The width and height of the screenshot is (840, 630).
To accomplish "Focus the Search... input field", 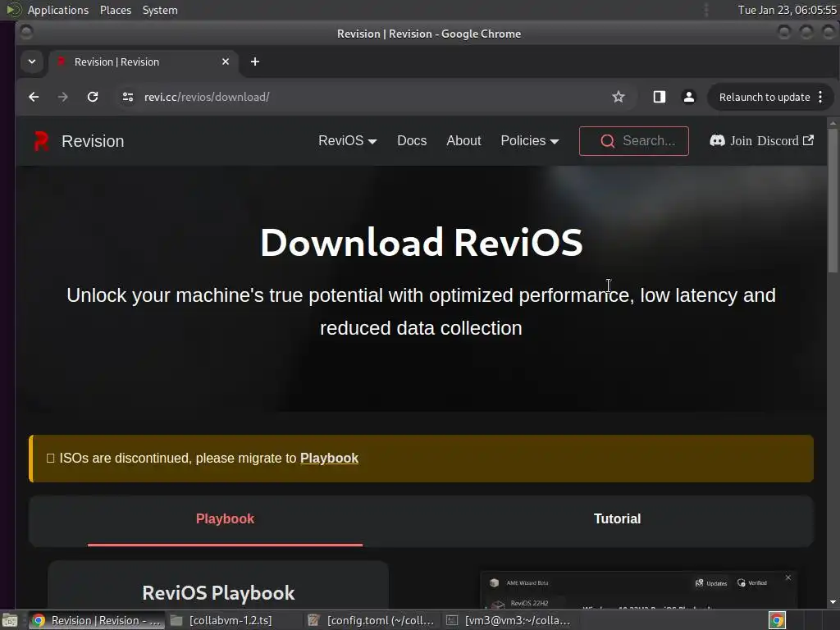I will (634, 141).
